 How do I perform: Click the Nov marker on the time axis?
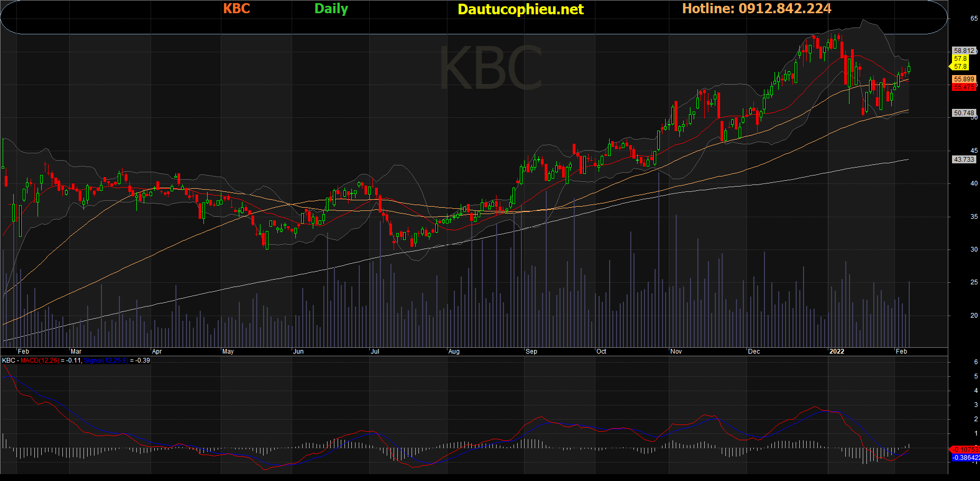pyautogui.click(x=676, y=351)
